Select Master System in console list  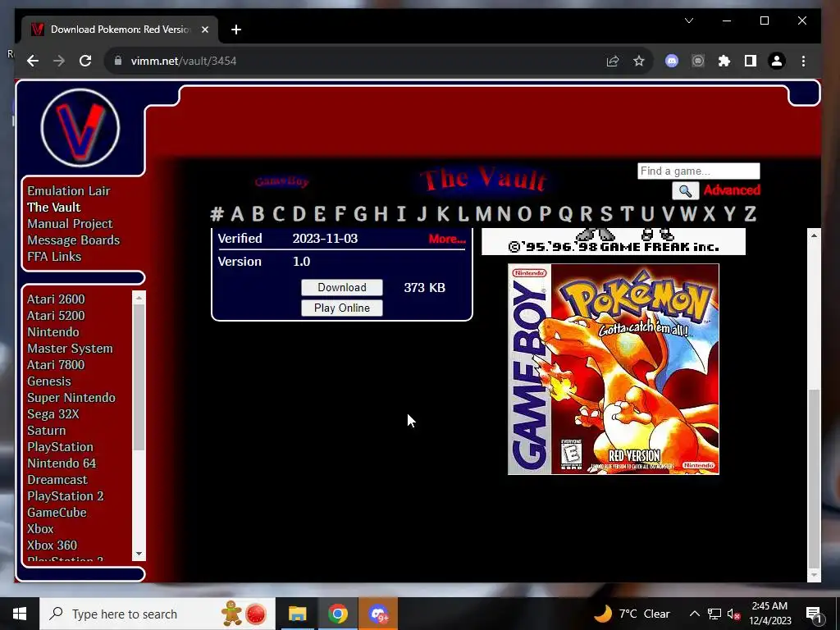pyautogui.click(x=71, y=348)
